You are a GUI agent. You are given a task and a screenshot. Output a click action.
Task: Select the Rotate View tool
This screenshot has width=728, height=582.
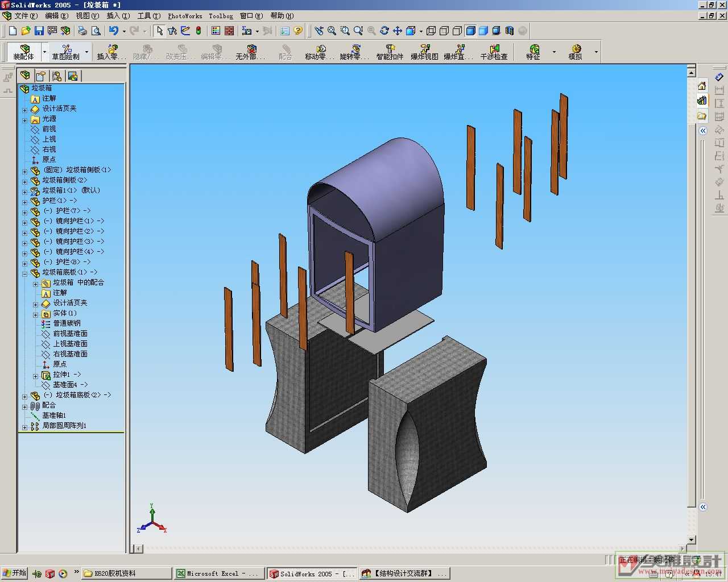coord(384,31)
